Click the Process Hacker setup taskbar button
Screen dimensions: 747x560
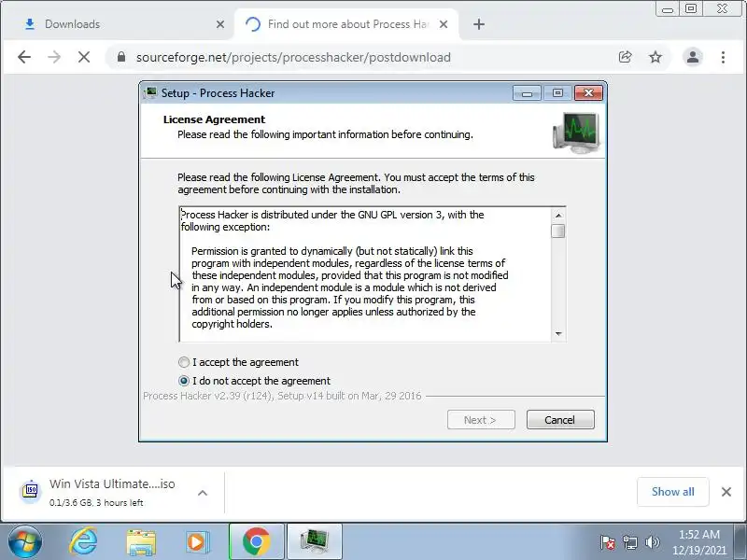tap(315, 542)
